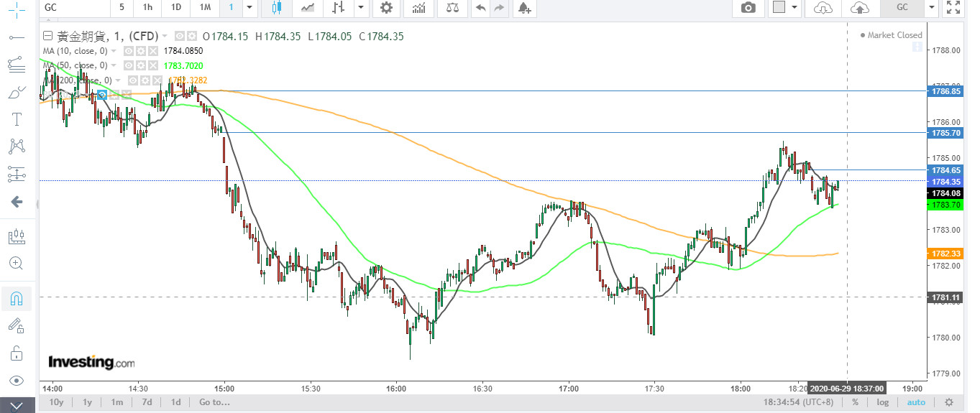This screenshot has height=413, width=980.
Task: Toggle hide all drawings eye icon
Action: [x=16, y=381]
